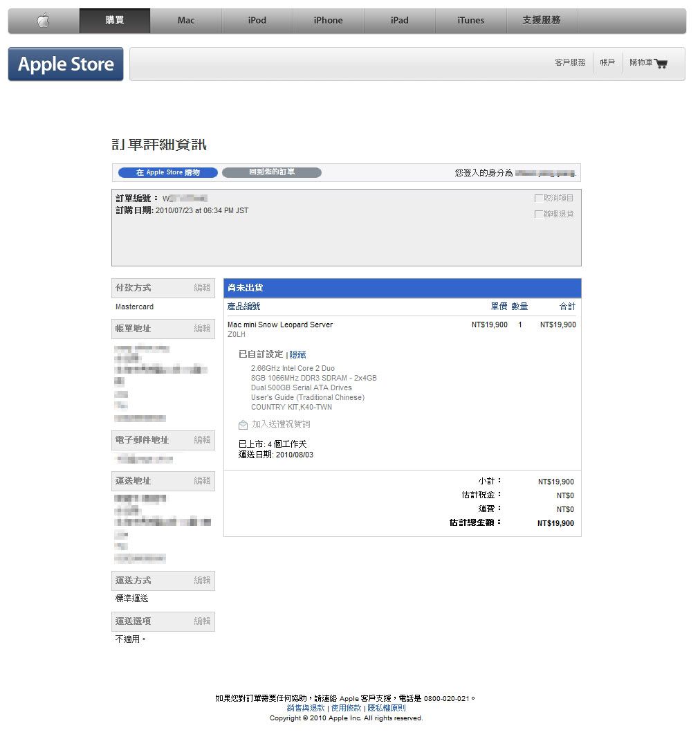
Task: Edit the 運送選項 section
Action: tap(202, 621)
